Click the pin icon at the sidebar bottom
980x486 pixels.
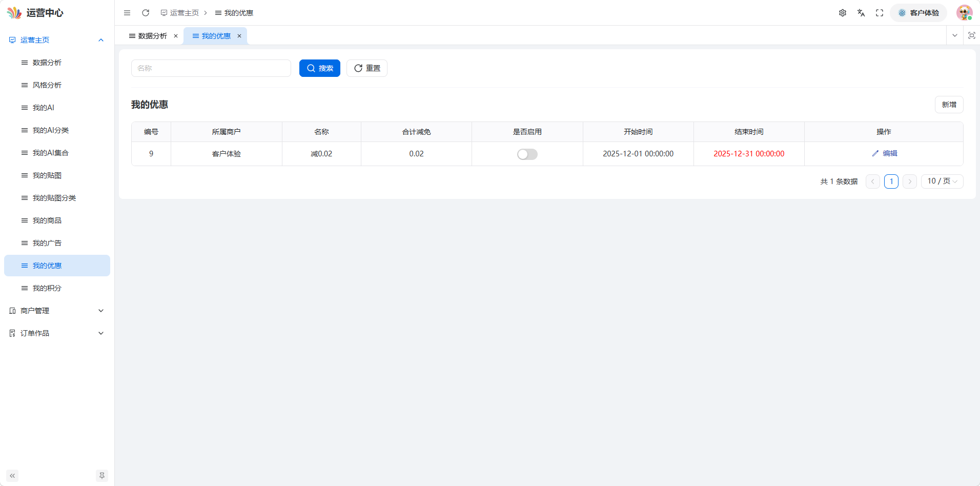tap(102, 476)
